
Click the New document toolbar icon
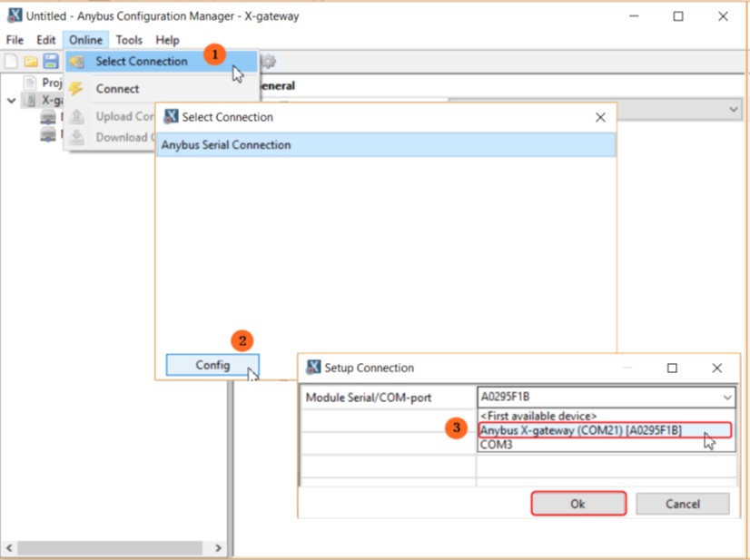11,61
